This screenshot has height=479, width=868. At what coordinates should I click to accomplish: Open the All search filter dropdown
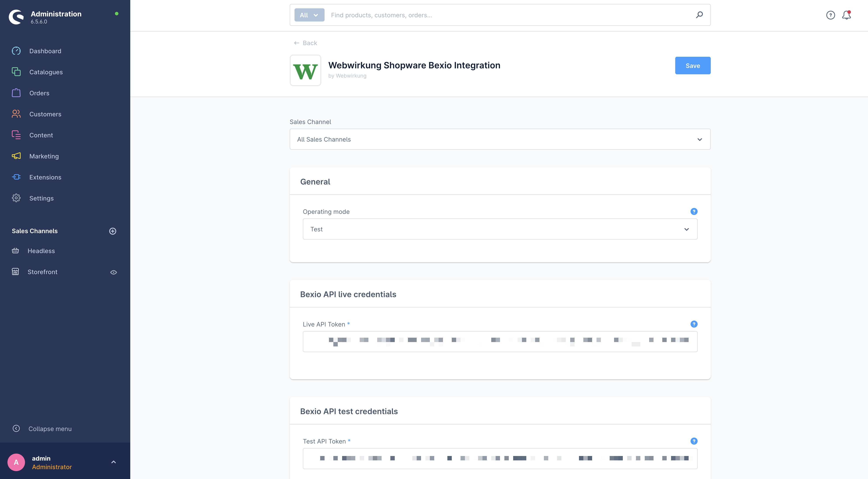point(309,15)
